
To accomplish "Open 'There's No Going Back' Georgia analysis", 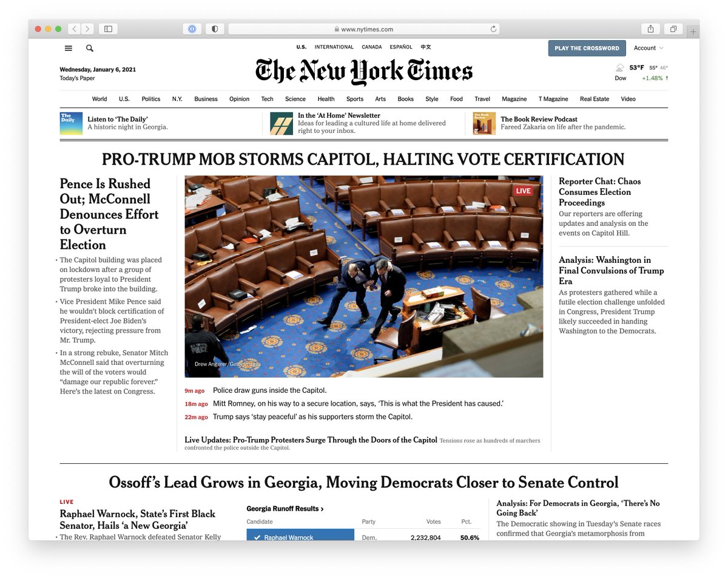I will coord(578,508).
